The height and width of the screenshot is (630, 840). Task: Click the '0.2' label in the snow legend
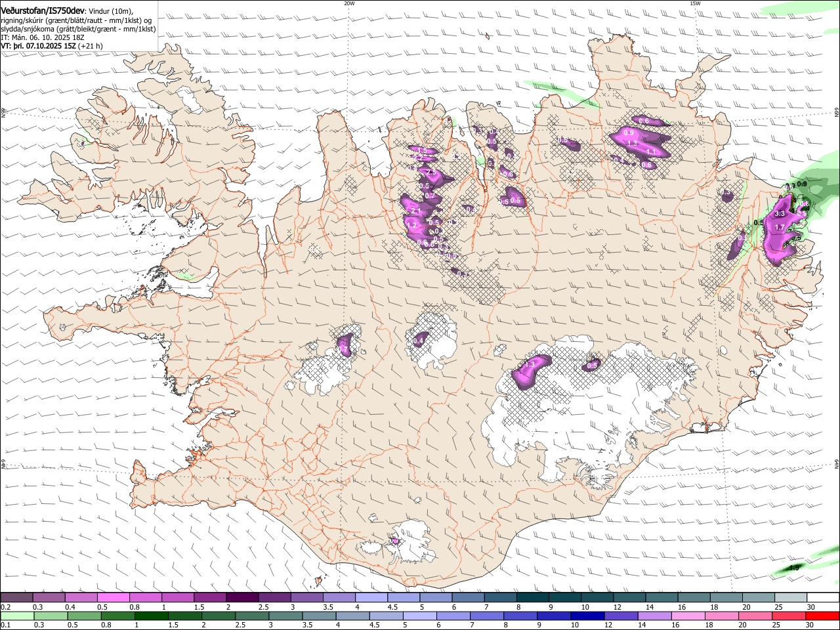point(5,606)
